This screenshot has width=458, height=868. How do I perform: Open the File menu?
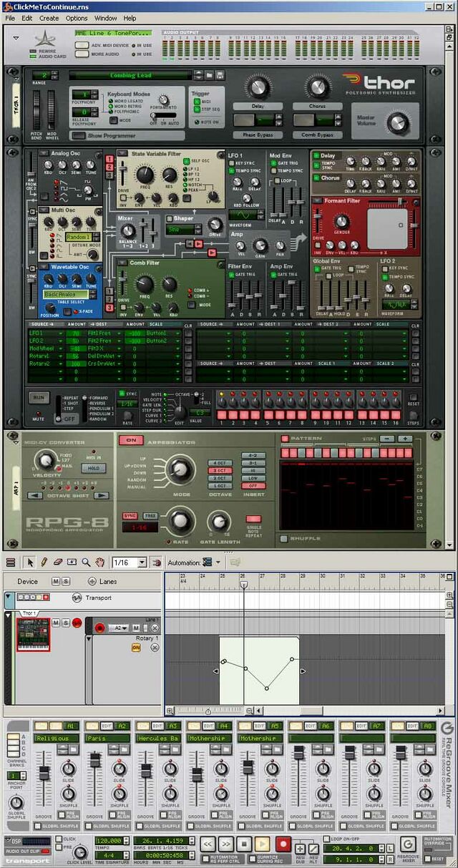(x=10, y=18)
